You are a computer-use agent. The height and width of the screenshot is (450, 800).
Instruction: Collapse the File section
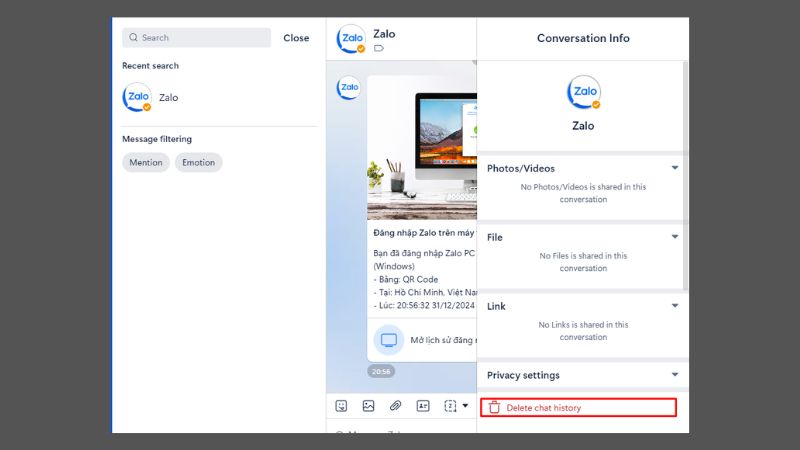[675, 237]
